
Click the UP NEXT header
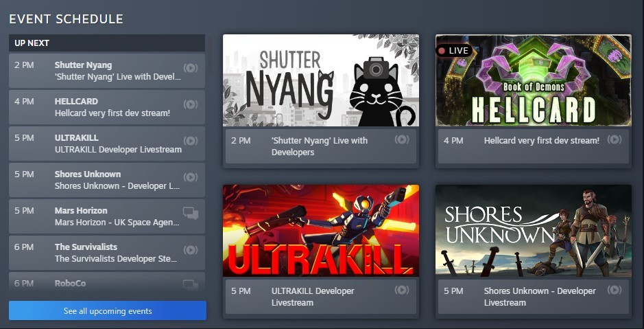tap(107, 43)
